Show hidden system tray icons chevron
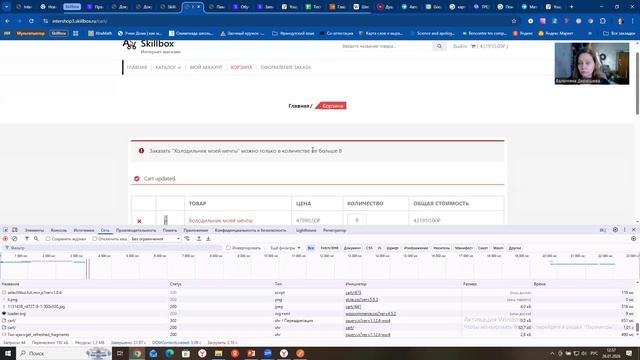The width and height of the screenshot is (640, 360). [552, 353]
